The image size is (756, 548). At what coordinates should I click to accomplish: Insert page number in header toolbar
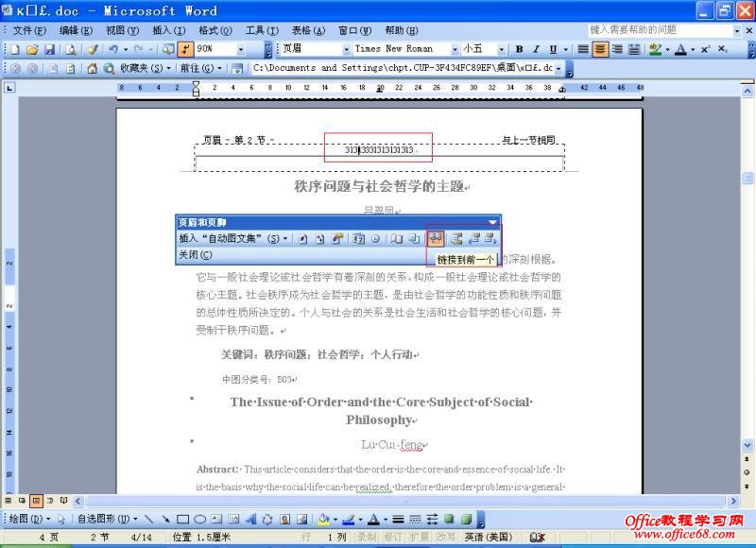click(x=302, y=239)
